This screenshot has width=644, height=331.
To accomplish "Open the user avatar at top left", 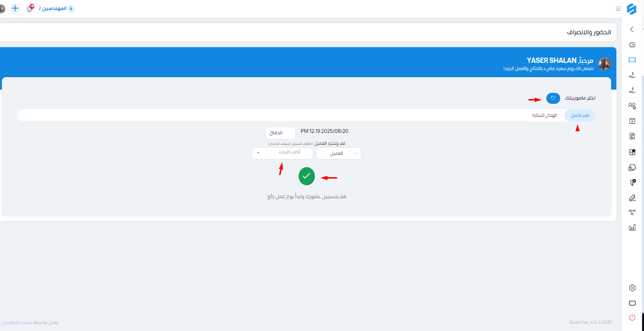I will click(x=2, y=9).
